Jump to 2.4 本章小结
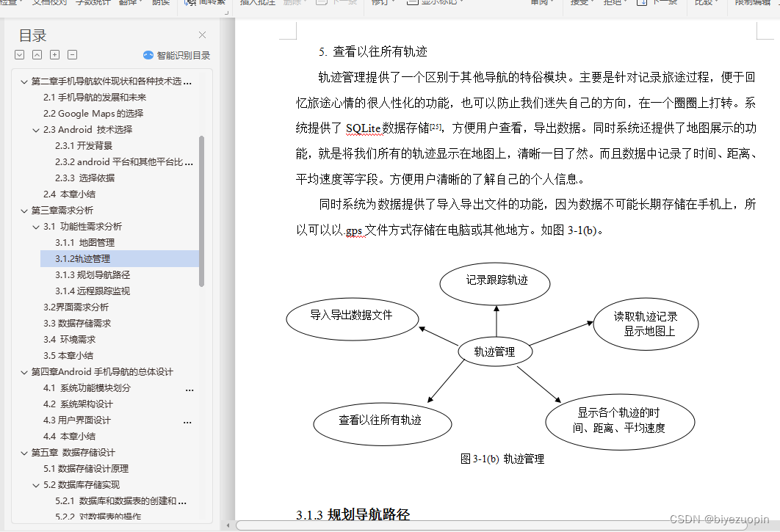Image resolution: width=780 pixels, height=532 pixels. coord(69,194)
